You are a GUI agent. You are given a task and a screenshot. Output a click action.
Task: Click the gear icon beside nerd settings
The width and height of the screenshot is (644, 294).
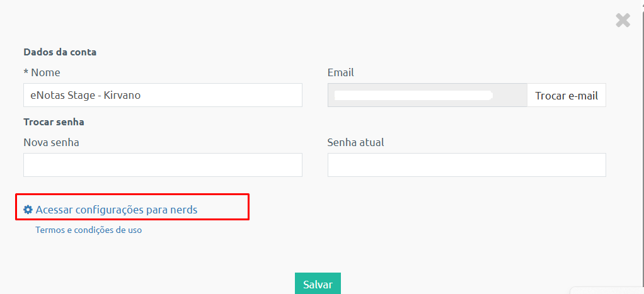(28, 210)
